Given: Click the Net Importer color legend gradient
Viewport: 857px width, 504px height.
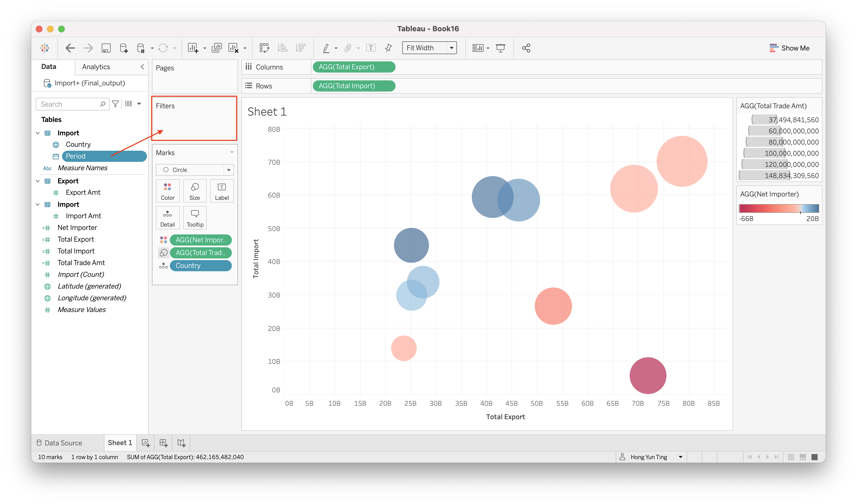Looking at the screenshot, I should pos(779,208).
